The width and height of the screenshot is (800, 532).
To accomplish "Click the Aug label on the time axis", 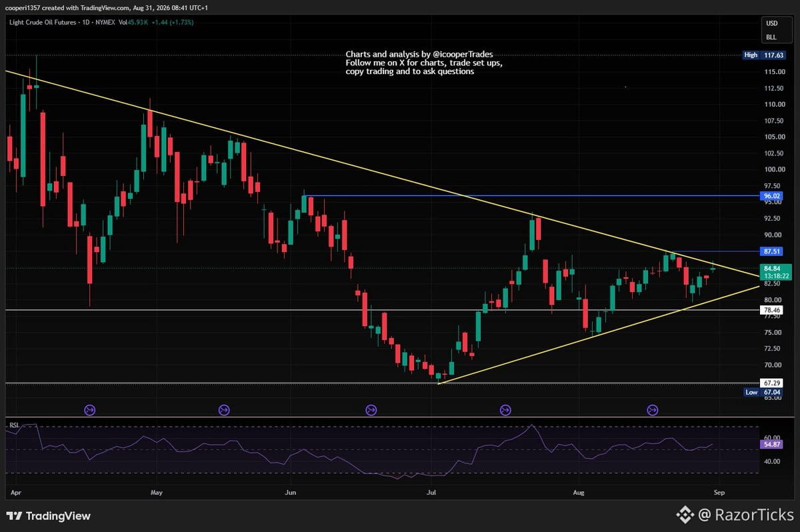I will [579, 493].
